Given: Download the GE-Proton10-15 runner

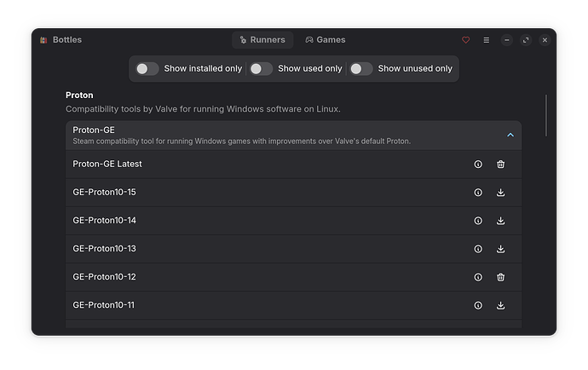Looking at the screenshot, I should (500, 193).
